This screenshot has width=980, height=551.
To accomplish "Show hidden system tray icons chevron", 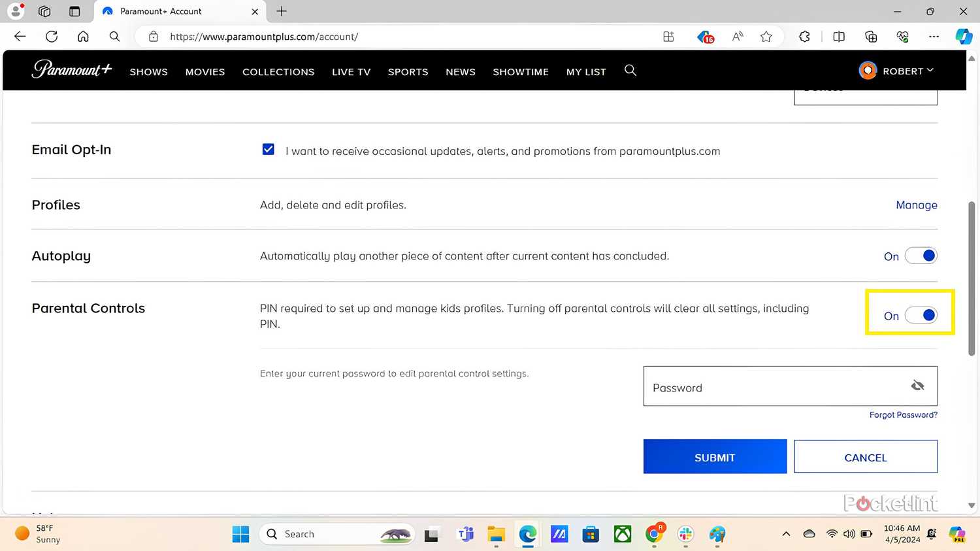I will coord(786,534).
